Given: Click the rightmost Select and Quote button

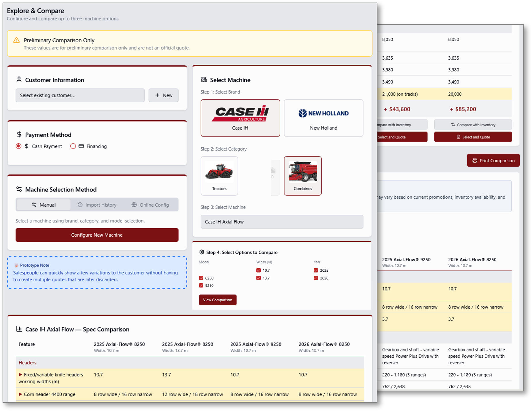Looking at the screenshot, I should [x=473, y=137].
